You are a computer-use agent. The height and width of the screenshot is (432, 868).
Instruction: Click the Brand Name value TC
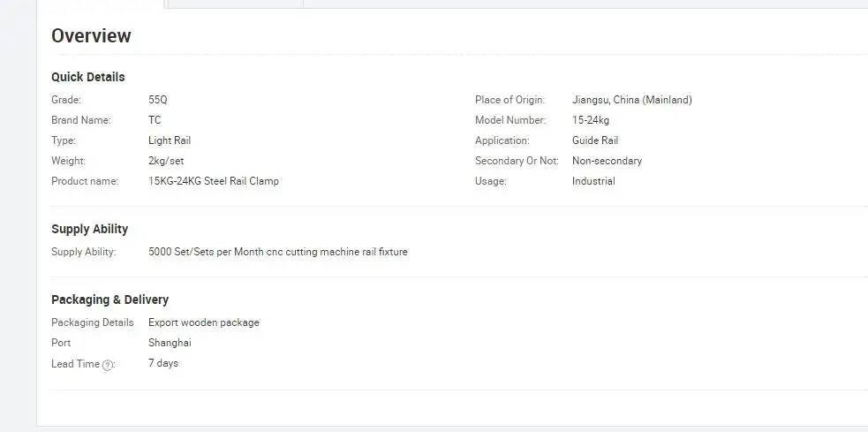click(x=155, y=120)
